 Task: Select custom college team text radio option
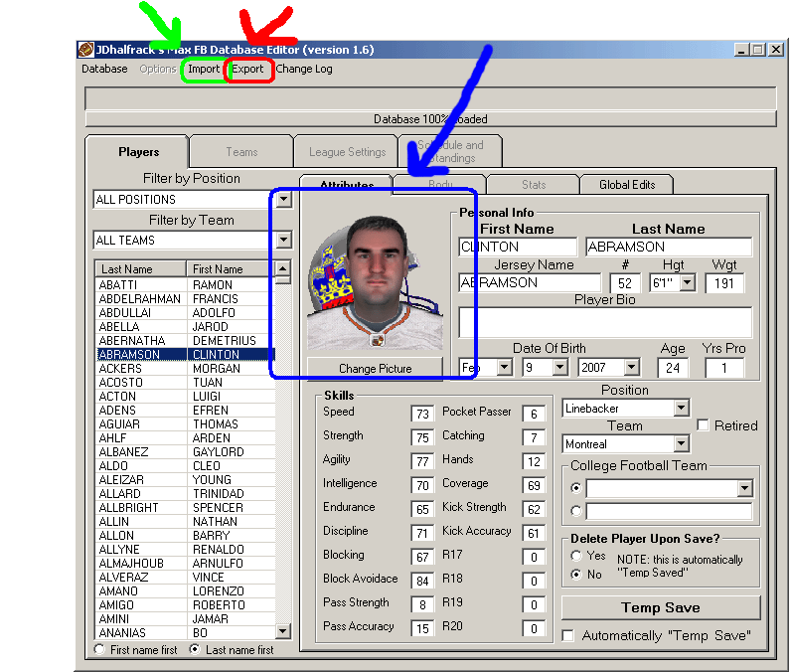[x=575, y=511]
